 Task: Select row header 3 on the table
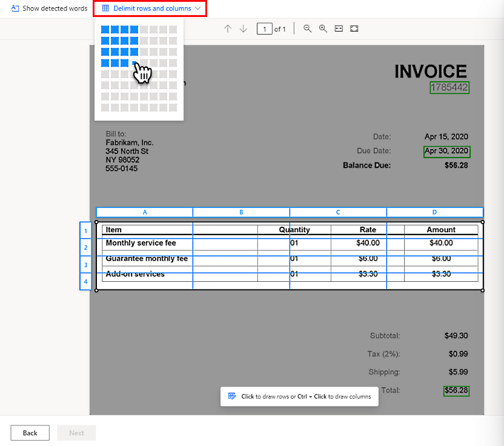85,265
